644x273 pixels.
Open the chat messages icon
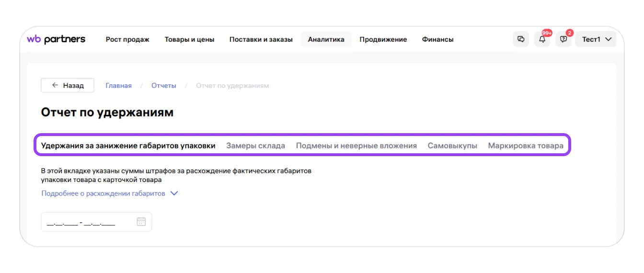click(x=521, y=39)
